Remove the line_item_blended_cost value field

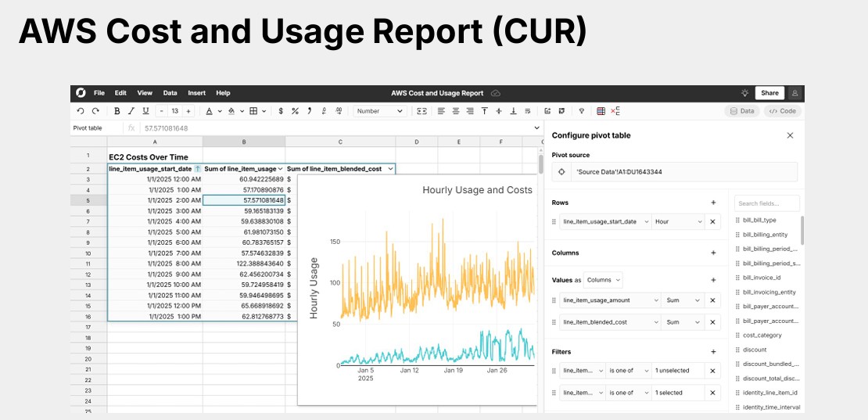tap(712, 322)
